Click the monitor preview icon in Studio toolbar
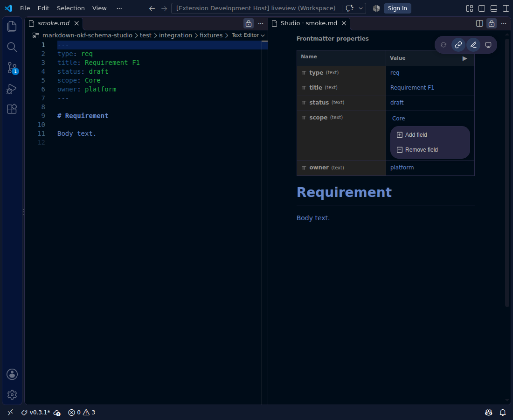The width and height of the screenshot is (513, 420). tap(488, 45)
